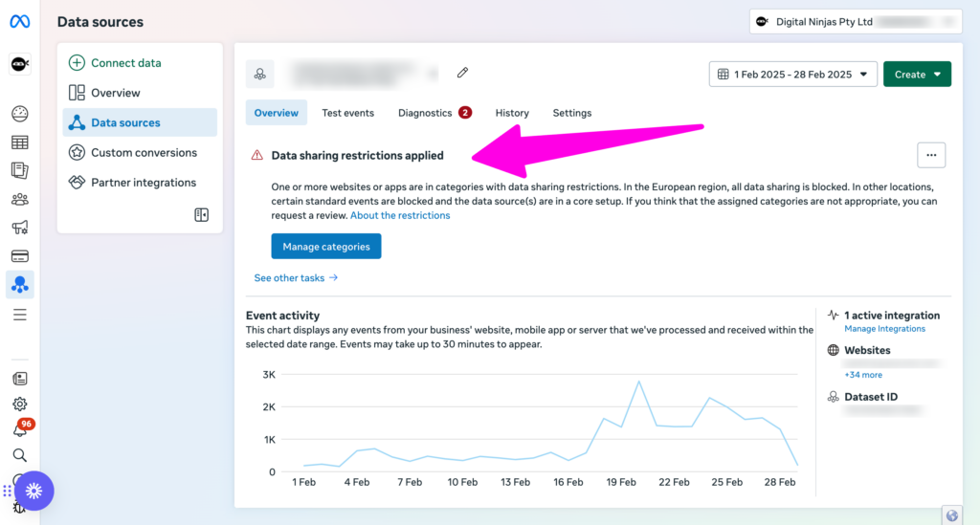The image size is (980, 525).
Task: Open the billing card icon in sidebar
Action: [19, 255]
